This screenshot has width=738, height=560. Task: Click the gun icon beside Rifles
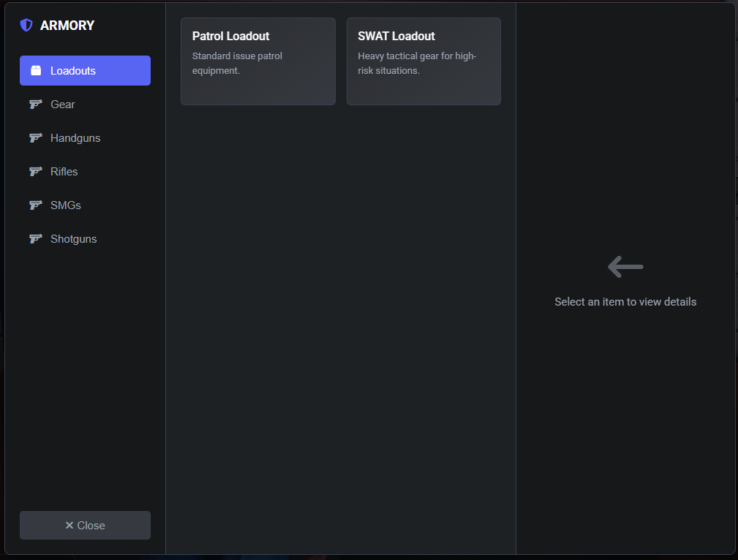(x=36, y=171)
